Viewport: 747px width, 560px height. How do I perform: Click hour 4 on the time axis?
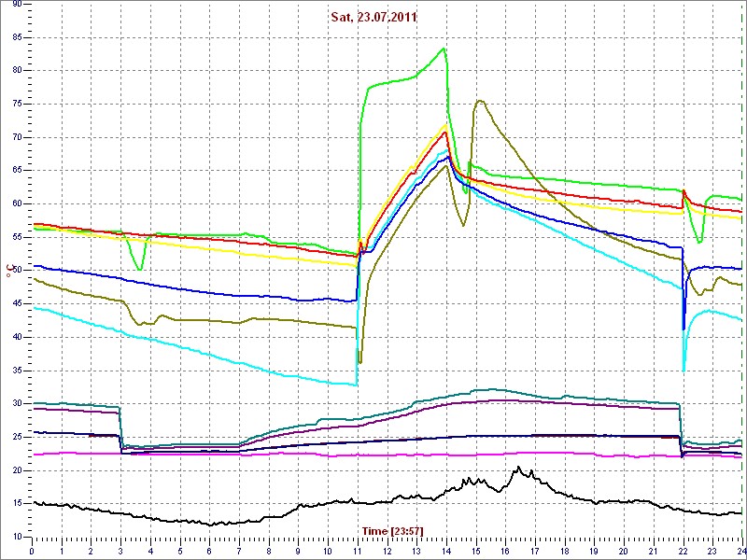point(150,551)
